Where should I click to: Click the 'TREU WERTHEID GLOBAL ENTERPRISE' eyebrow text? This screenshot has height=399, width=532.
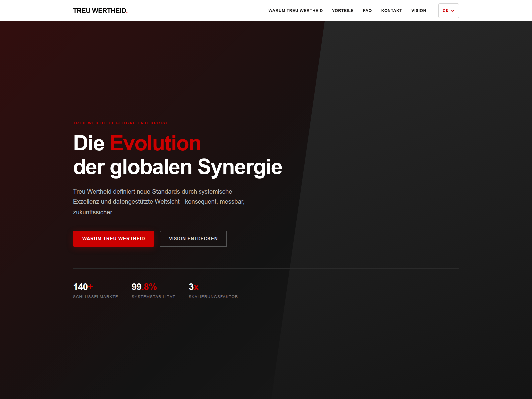click(x=121, y=123)
